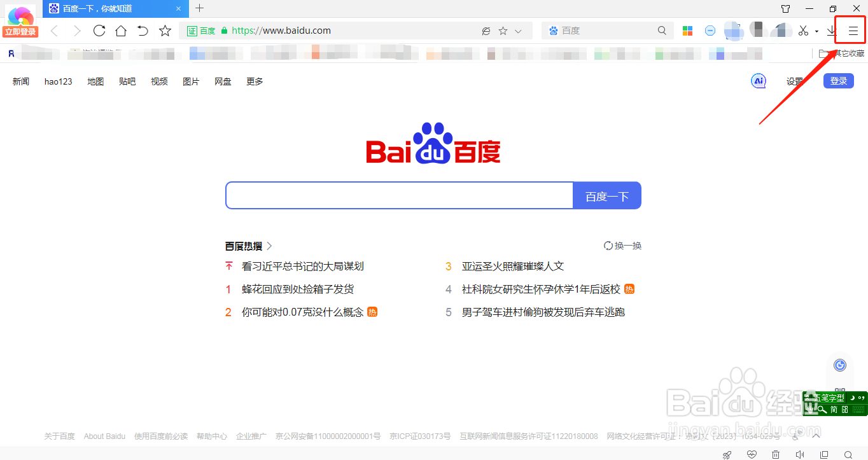Expand the screenshot tool dropdown arrow
The image size is (868, 460).
(x=816, y=31)
